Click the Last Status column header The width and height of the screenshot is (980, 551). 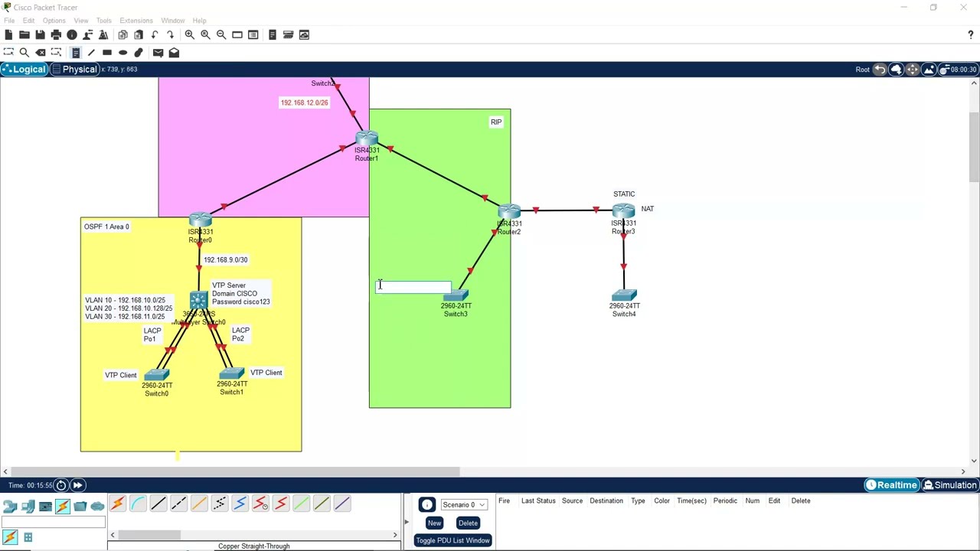coord(538,500)
